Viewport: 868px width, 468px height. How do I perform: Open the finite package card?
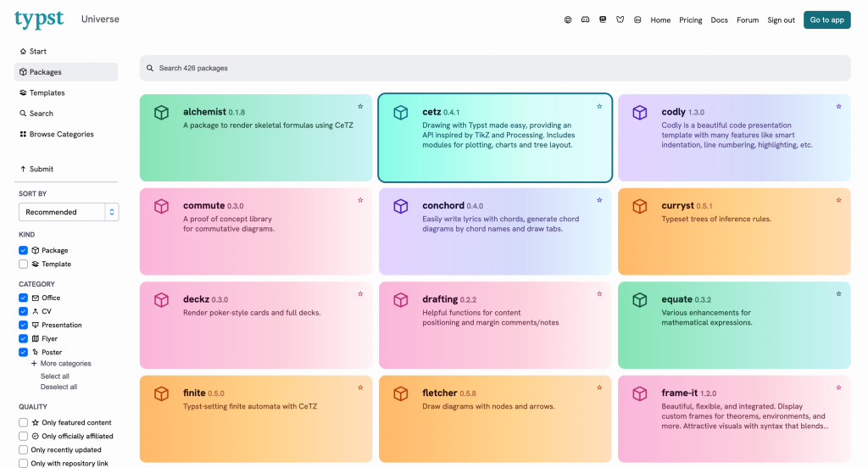tap(256, 420)
